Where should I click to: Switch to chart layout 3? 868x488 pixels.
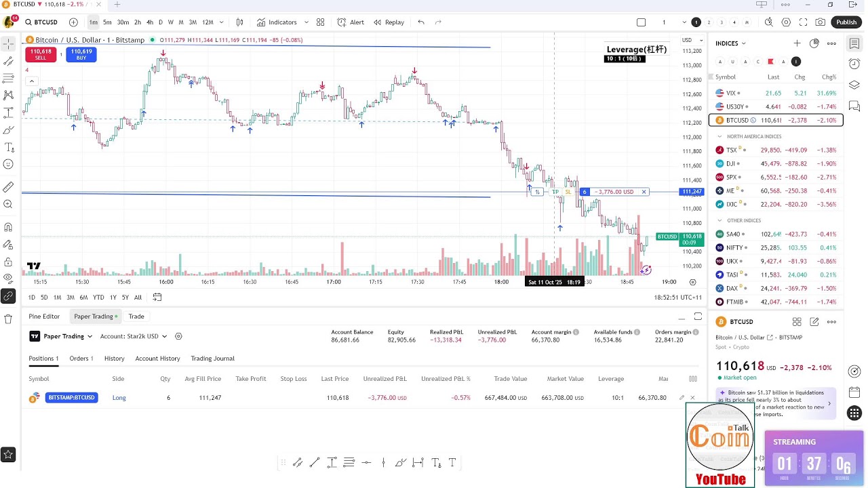pyautogui.click(x=722, y=22)
